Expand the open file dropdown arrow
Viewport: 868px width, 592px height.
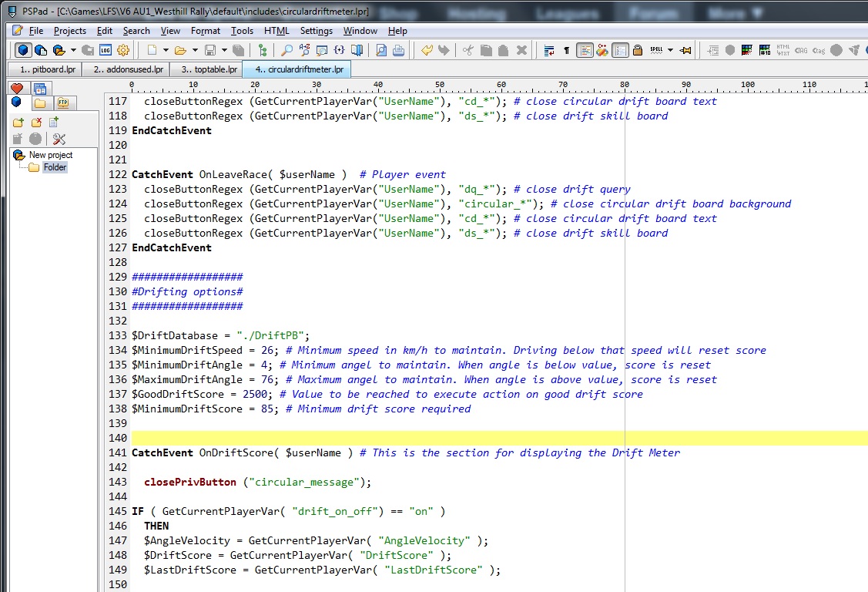tap(195, 50)
